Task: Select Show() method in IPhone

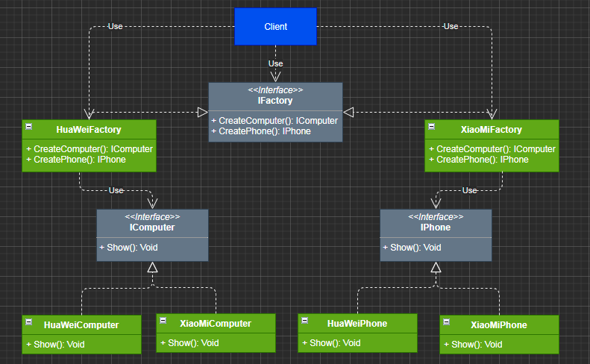Action: click(x=412, y=248)
